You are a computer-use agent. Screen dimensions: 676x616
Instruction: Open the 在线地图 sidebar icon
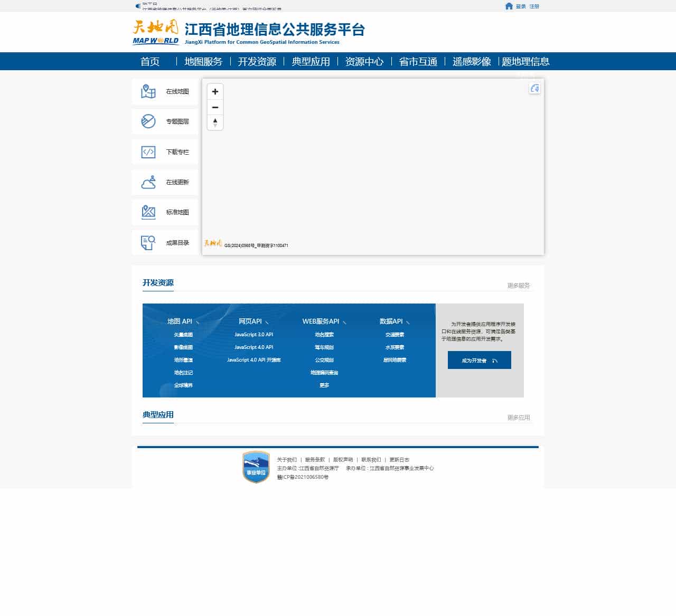[x=148, y=91]
